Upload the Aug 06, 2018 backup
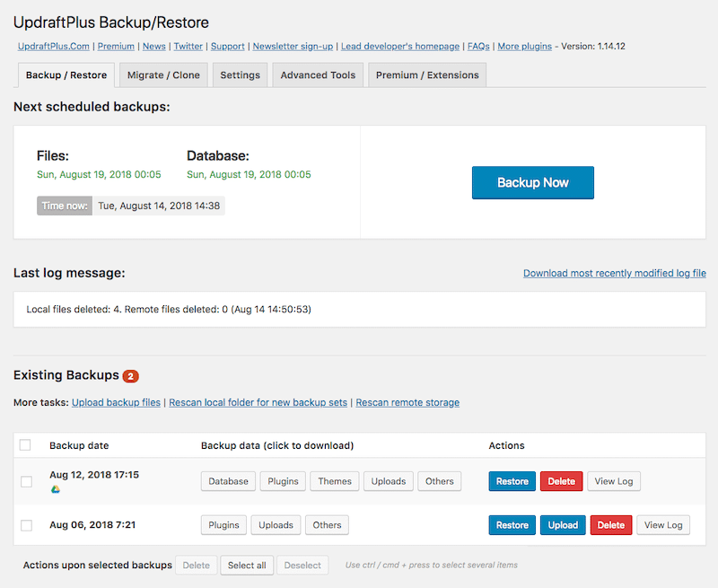Viewport: 718px width, 588px height. [x=562, y=525]
